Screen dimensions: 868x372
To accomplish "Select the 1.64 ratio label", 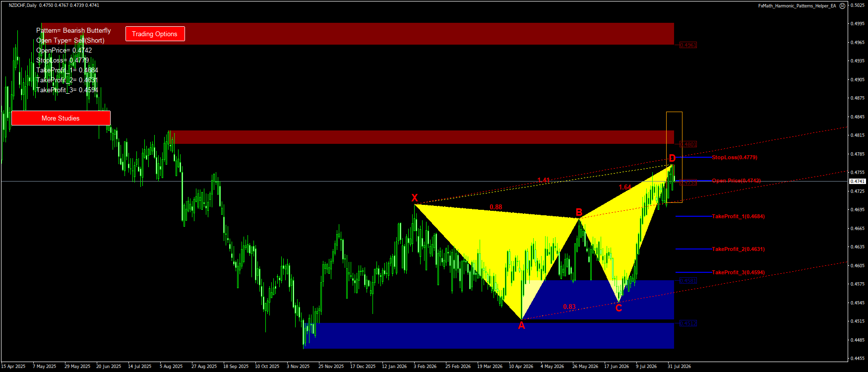I will point(625,187).
